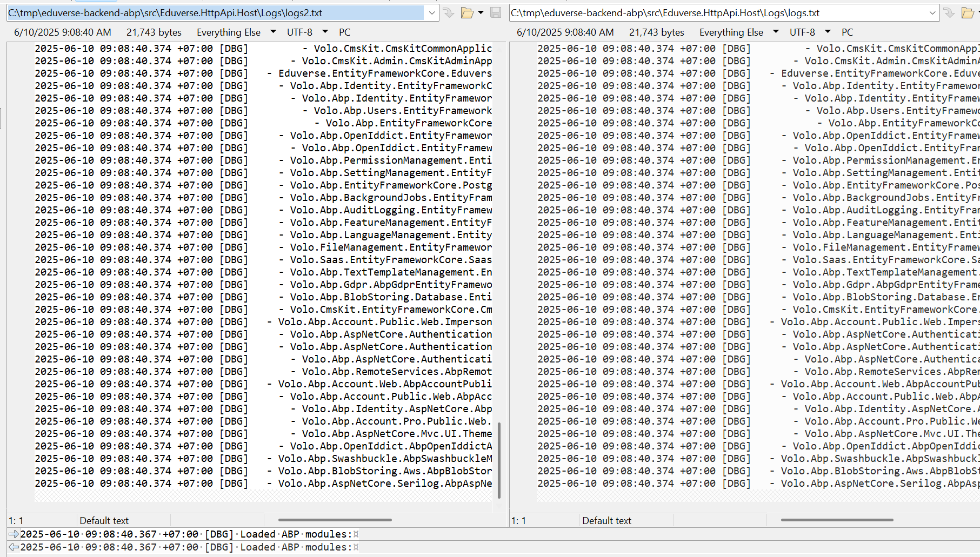Click the left-pointing arrow in the detail line
Viewport: 980px width, 557px height.
14,547
